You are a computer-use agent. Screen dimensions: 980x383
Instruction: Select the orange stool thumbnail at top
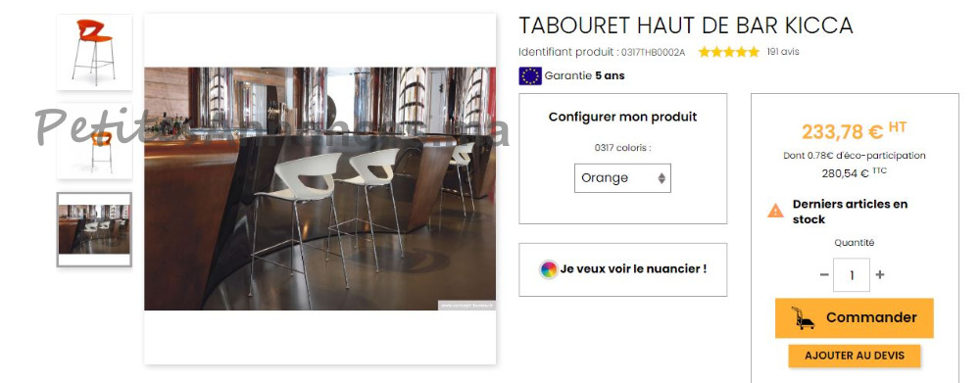94,53
